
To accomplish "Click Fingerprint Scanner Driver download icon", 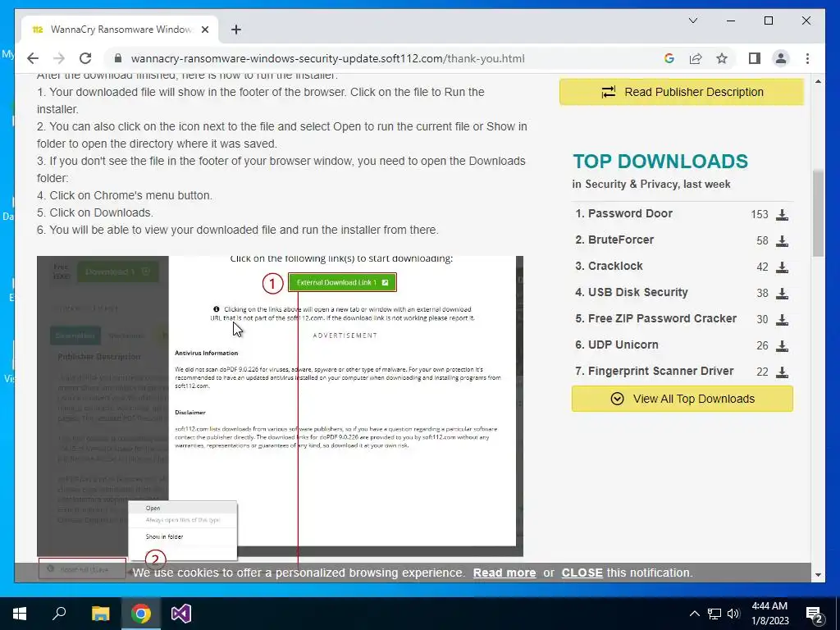I will 782,372.
